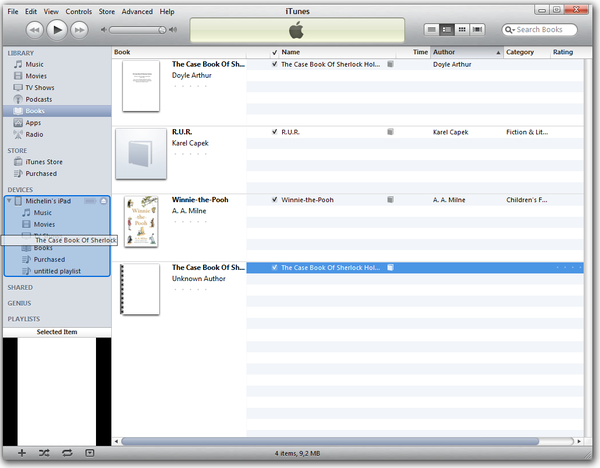Open Radio in the Library

pyautogui.click(x=34, y=135)
